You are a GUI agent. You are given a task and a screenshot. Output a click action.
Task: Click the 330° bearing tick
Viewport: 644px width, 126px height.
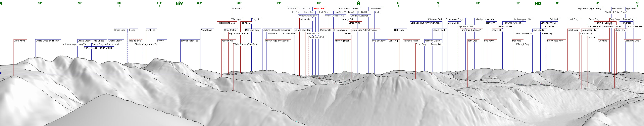(239, 3)
